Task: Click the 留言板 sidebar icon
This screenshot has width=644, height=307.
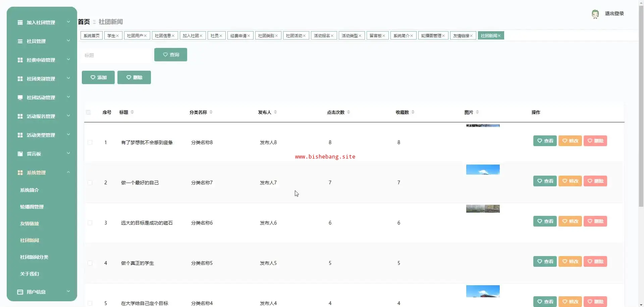Action: click(20, 154)
